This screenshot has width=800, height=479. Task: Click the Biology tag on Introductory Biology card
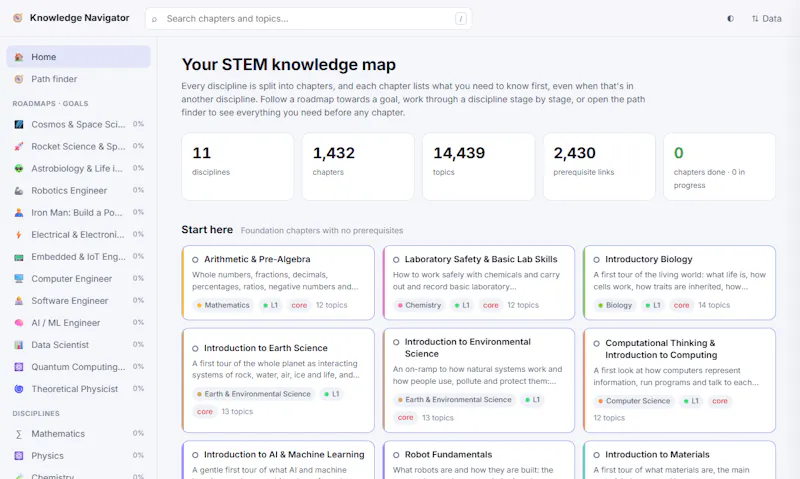tap(614, 305)
